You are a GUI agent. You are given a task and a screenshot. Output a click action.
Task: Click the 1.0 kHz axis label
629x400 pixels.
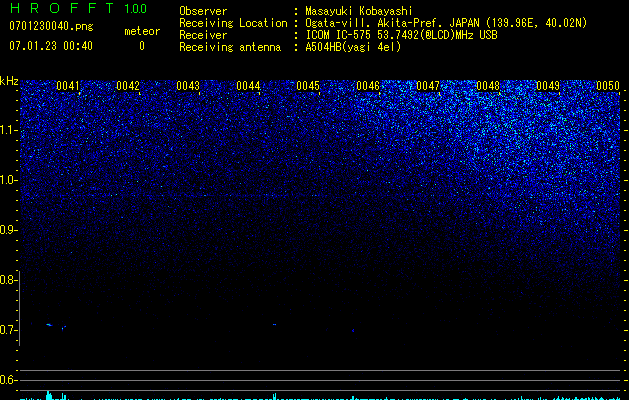(8, 180)
